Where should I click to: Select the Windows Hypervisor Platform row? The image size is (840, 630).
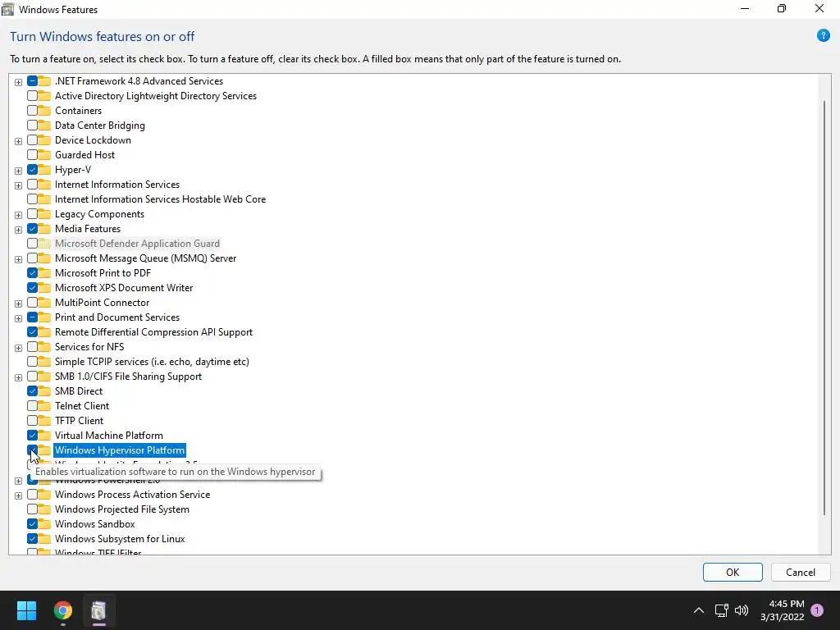120,450
